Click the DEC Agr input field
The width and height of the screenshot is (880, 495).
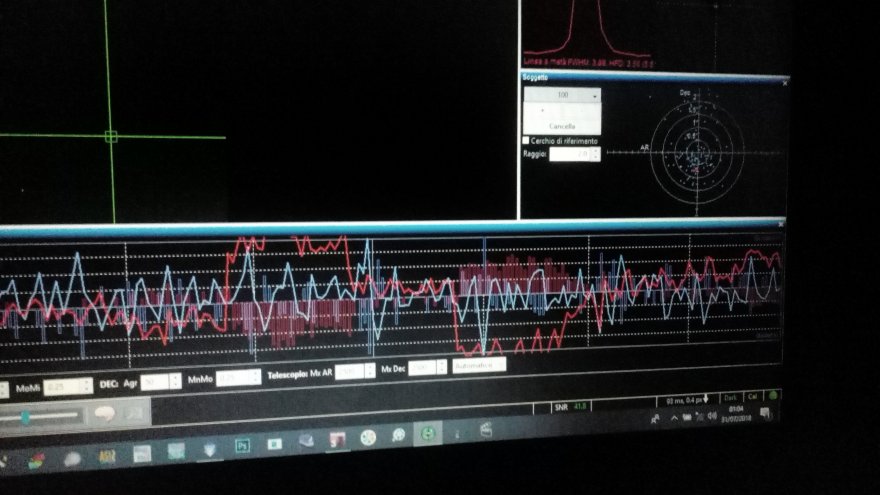[x=154, y=382]
